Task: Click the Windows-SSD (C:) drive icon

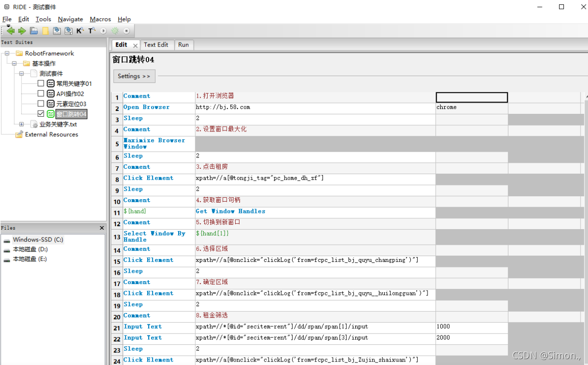Action: (7, 240)
